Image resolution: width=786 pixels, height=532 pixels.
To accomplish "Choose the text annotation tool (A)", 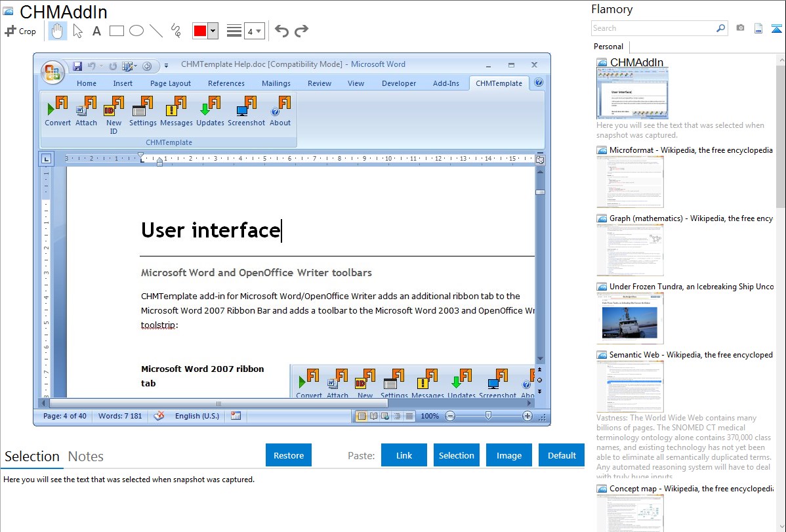I will pyautogui.click(x=96, y=31).
